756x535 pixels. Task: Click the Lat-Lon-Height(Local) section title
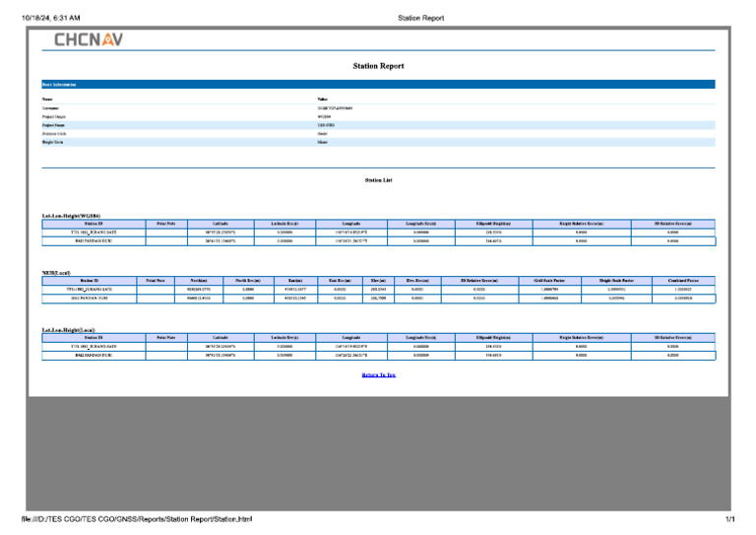point(68,329)
